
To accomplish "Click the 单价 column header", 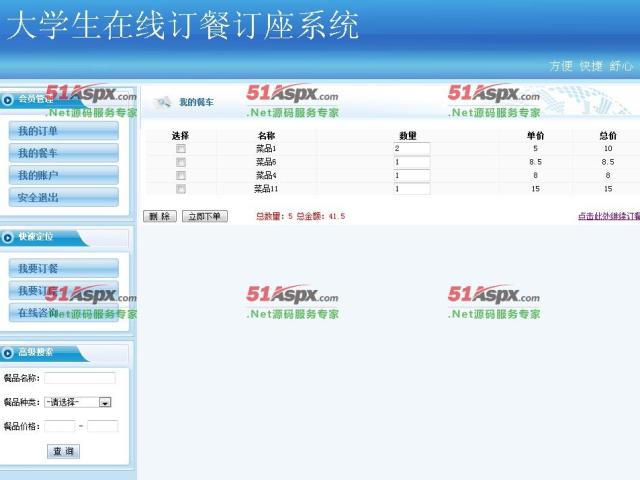I will point(535,136).
